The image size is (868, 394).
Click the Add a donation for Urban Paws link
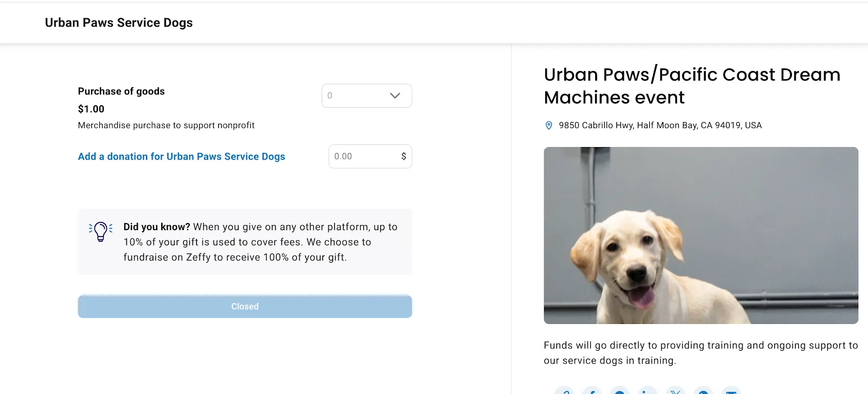181,156
